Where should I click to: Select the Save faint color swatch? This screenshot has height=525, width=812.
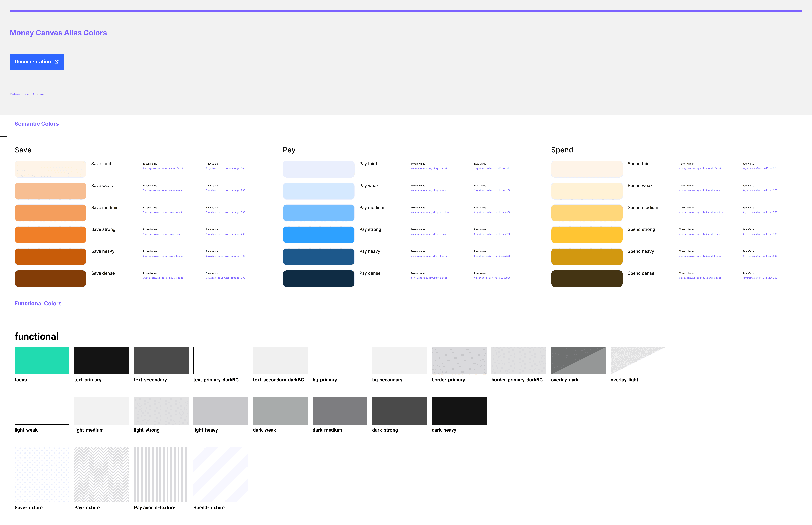50,169
